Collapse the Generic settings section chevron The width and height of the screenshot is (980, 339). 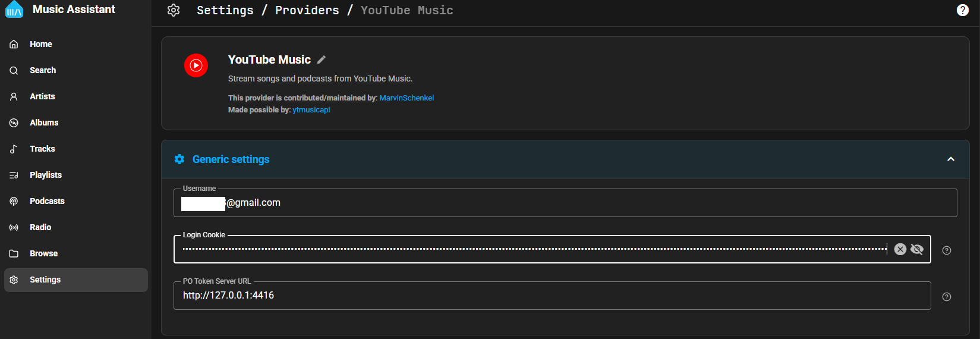(x=951, y=159)
